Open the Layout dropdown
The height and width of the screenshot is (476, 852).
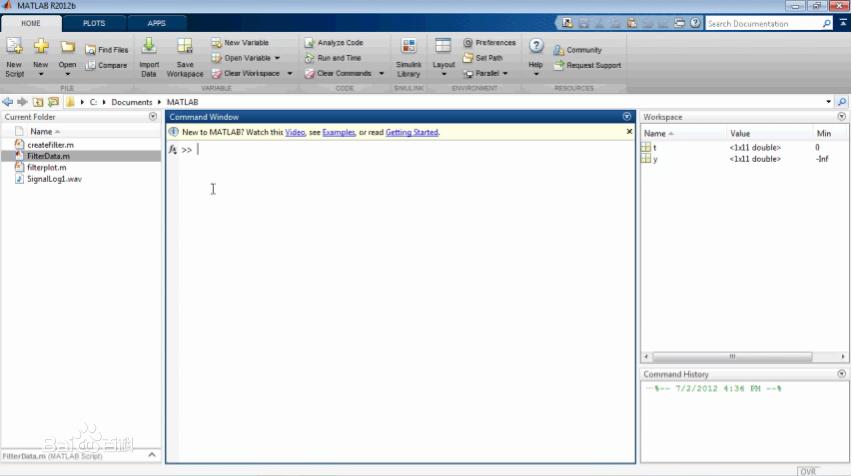pos(443,54)
